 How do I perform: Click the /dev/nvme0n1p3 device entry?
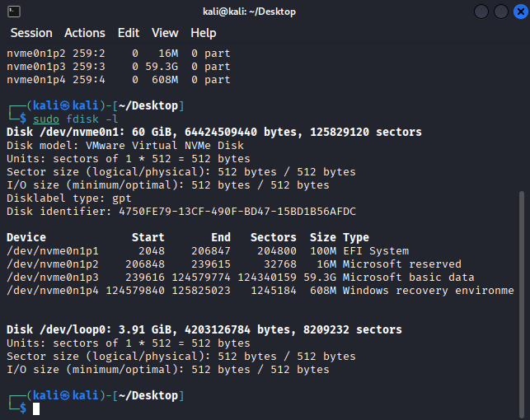[52, 278]
